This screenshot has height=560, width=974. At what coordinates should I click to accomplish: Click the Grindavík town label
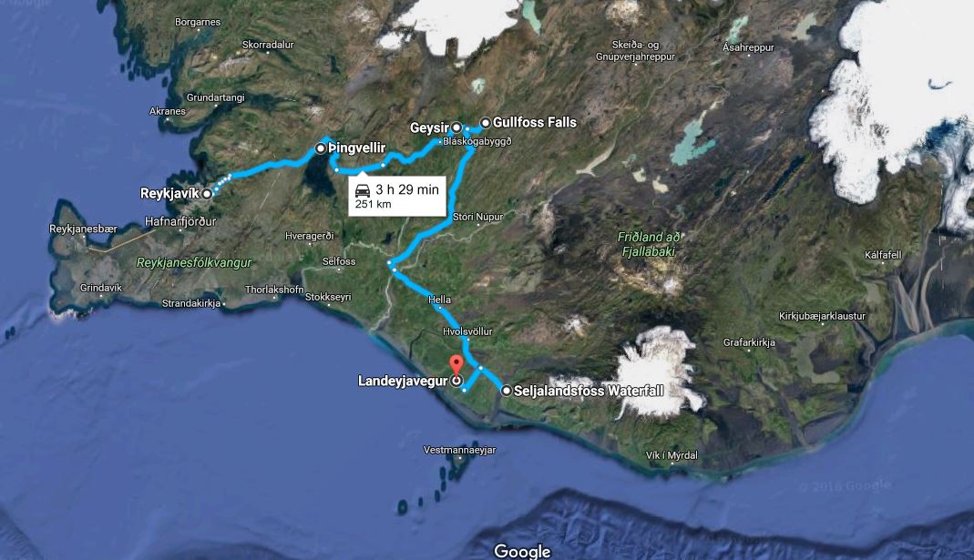pyautogui.click(x=101, y=288)
